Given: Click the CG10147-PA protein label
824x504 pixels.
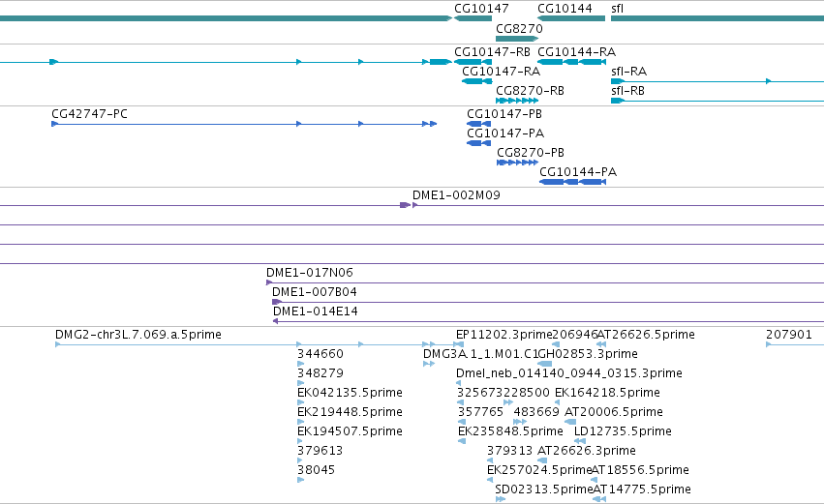Looking at the screenshot, I should click(x=505, y=133).
